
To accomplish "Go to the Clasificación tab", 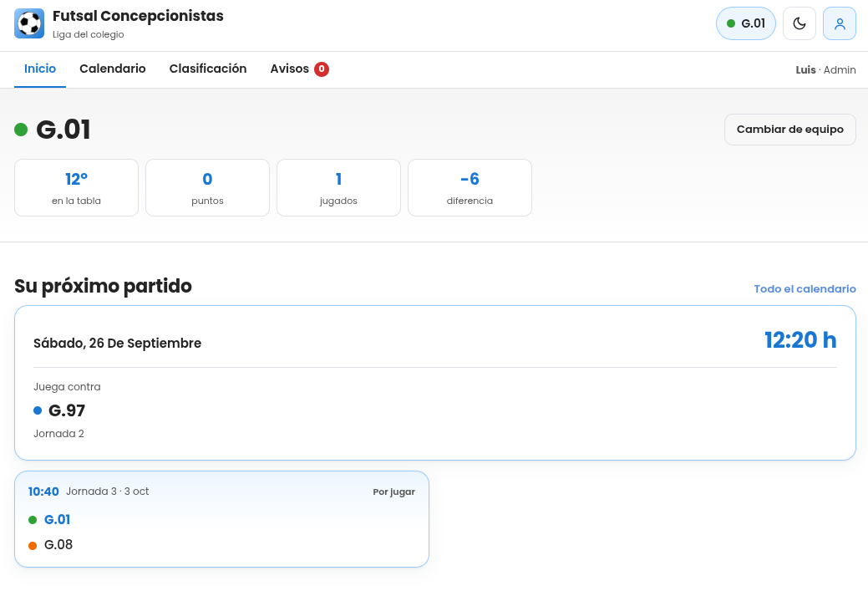I will click(208, 69).
